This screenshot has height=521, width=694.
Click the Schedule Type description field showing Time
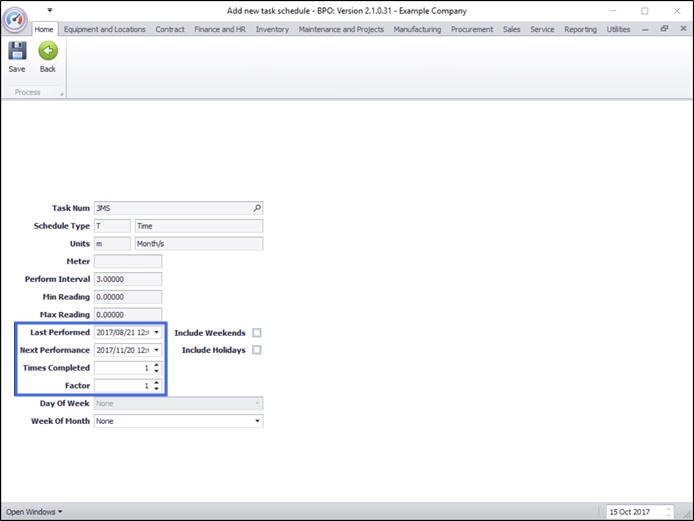(x=199, y=226)
